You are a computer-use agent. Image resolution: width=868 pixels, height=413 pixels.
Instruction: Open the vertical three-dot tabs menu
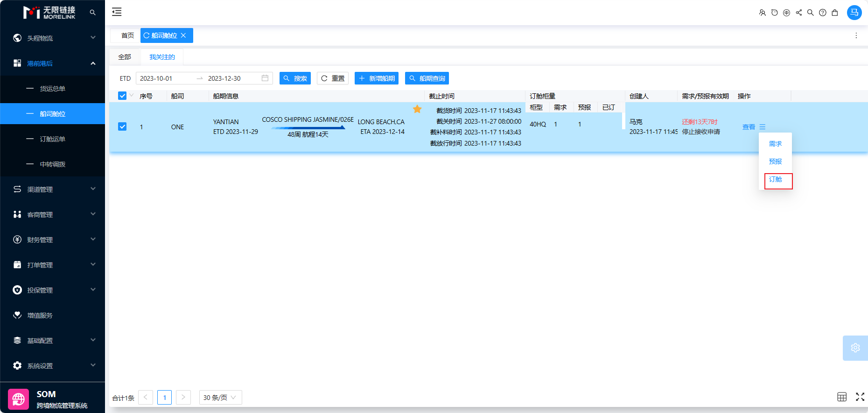point(856,35)
